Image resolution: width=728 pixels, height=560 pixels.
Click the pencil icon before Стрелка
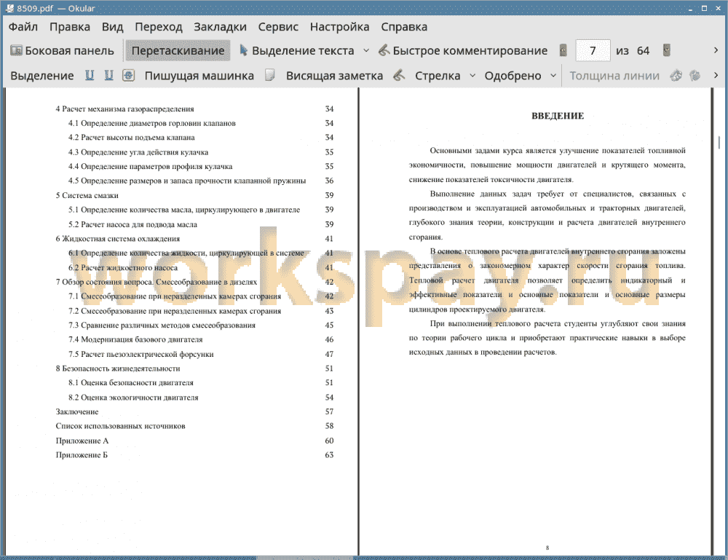click(399, 75)
